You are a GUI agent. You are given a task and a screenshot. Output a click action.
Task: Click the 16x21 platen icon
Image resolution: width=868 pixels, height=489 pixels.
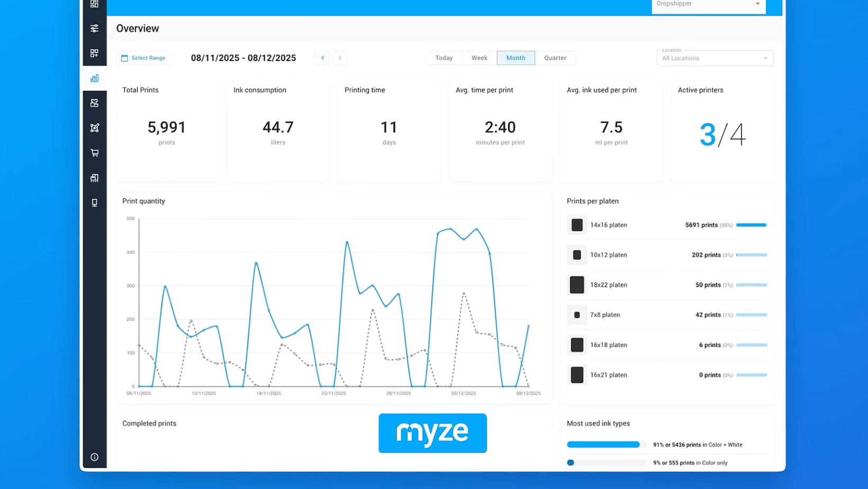577,375
